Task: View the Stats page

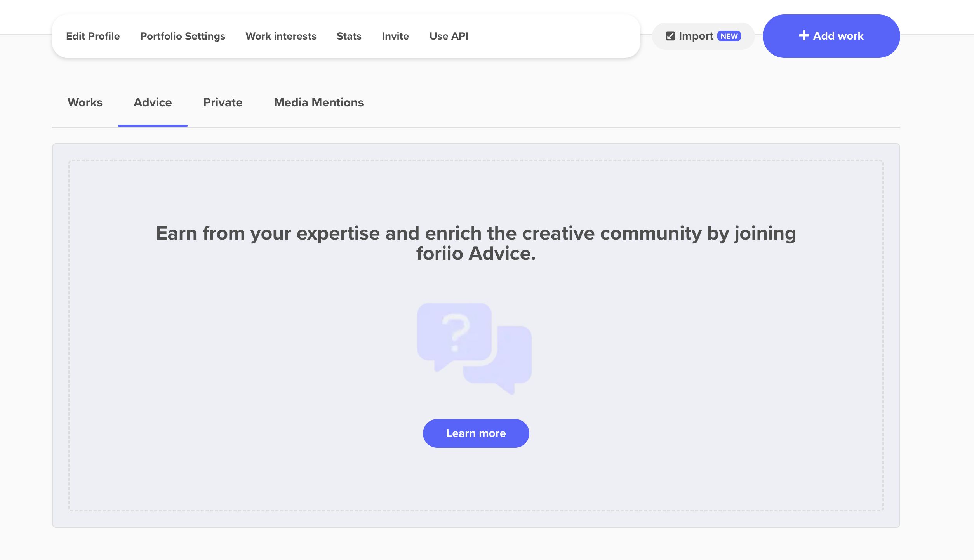Action: (349, 36)
